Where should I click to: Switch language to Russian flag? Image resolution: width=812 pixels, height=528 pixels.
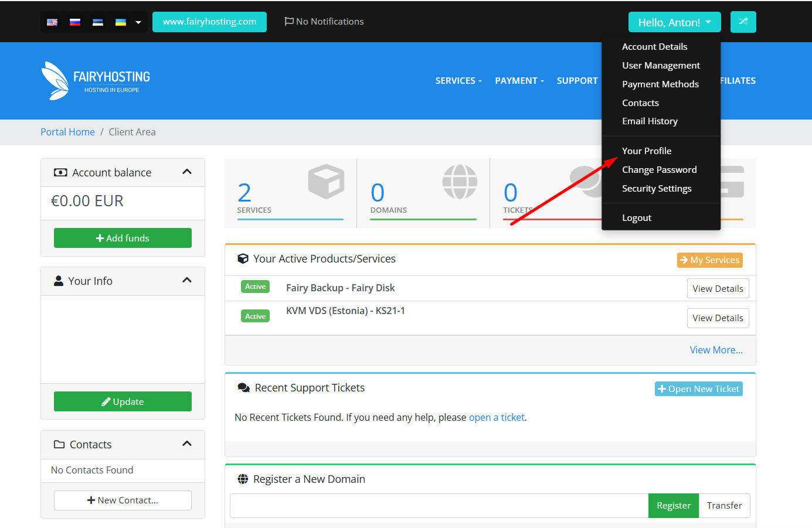(x=75, y=22)
